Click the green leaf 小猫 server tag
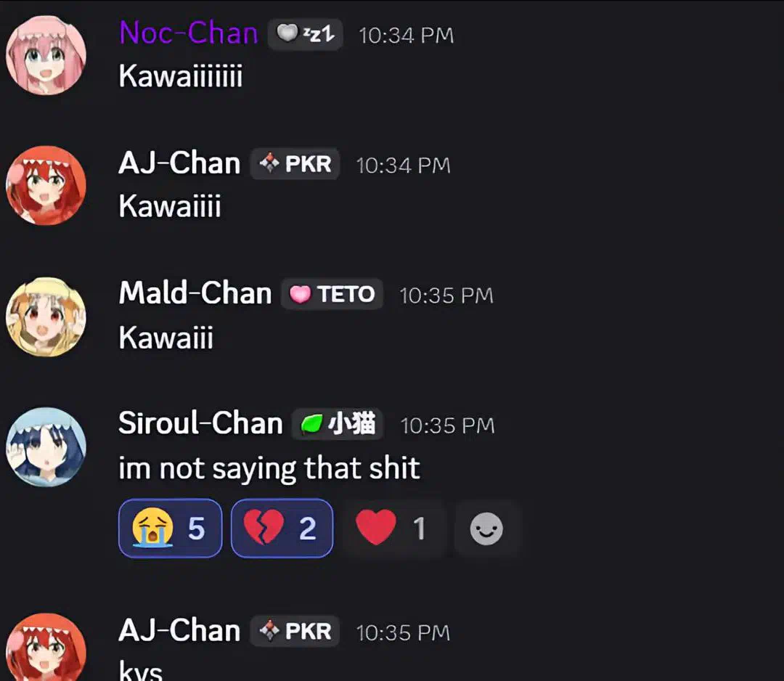This screenshot has width=784, height=681. [x=338, y=424]
